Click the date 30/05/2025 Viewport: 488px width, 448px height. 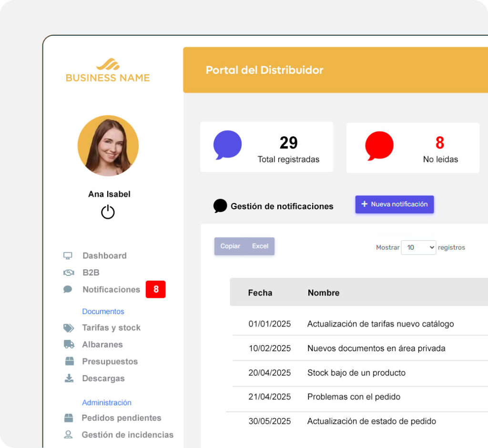click(270, 421)
